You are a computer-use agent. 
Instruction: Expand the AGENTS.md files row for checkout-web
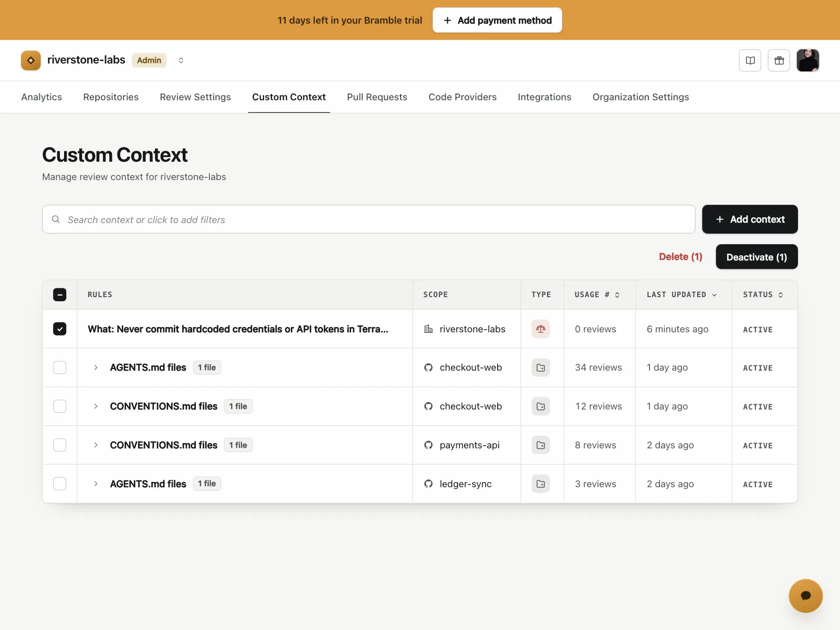point(96,367)
